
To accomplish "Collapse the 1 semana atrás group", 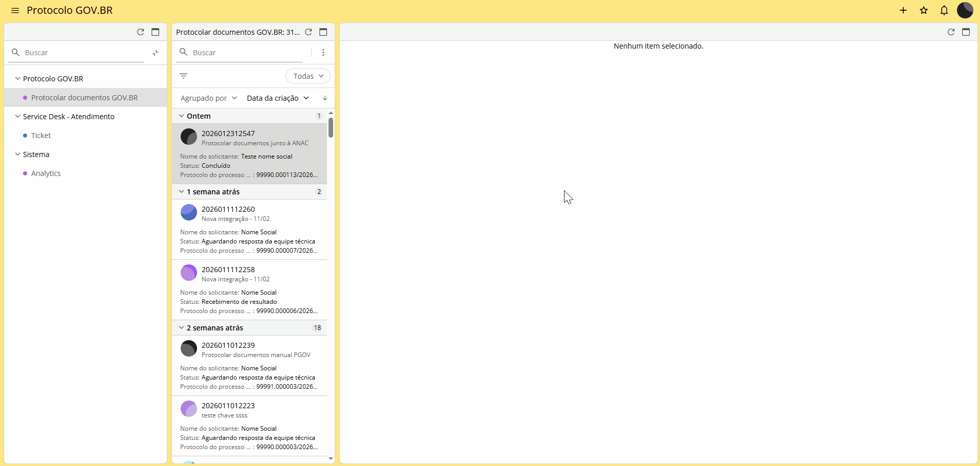I will tap(182, 192).
